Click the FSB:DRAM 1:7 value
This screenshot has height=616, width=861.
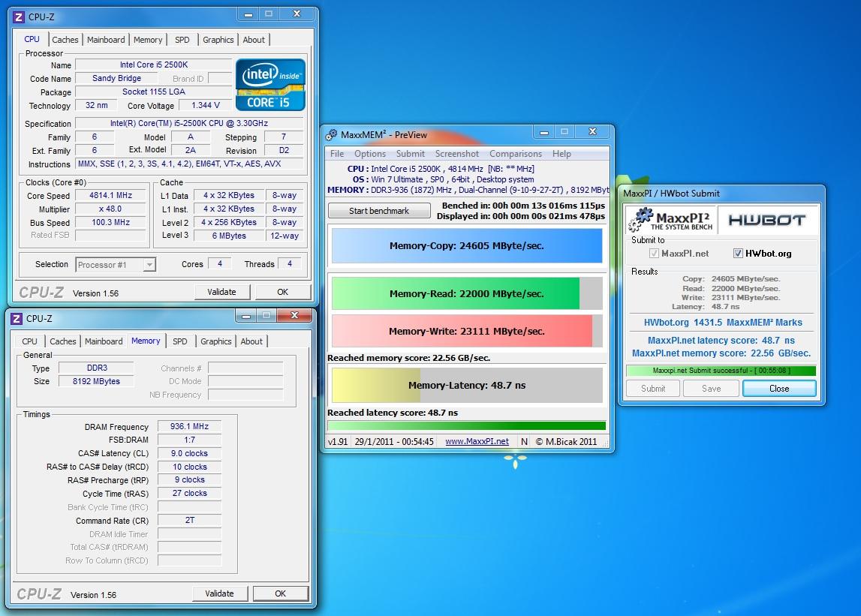189,440
